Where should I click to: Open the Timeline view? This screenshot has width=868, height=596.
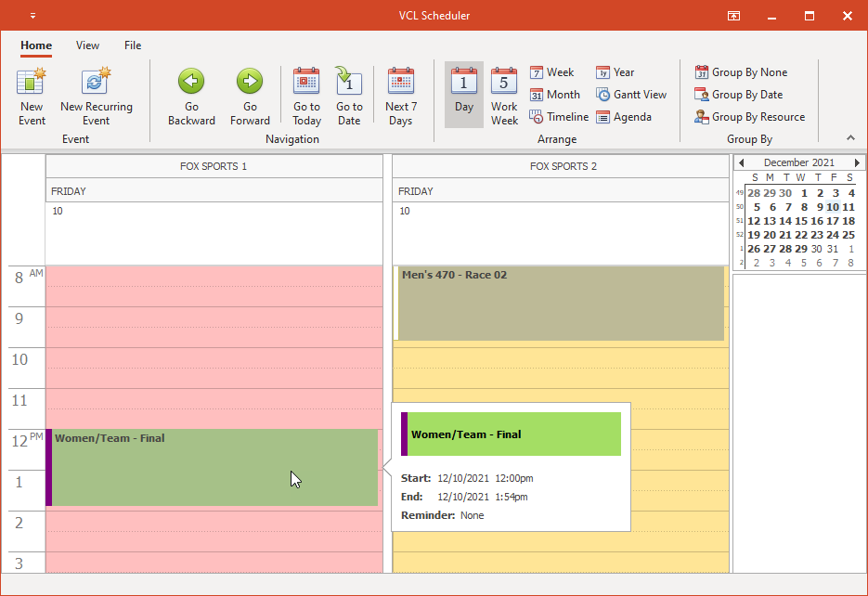point(558,116)
